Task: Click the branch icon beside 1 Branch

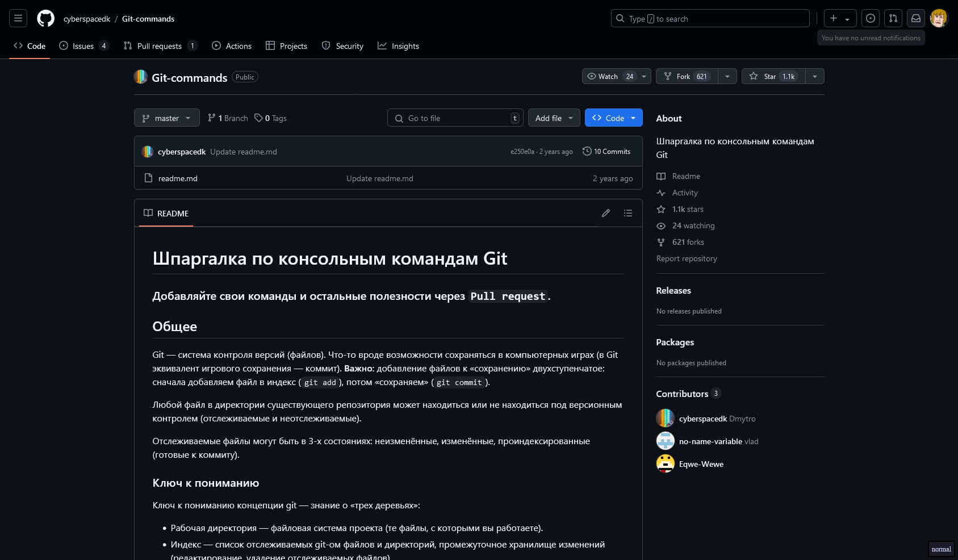Action: (212, 118)
